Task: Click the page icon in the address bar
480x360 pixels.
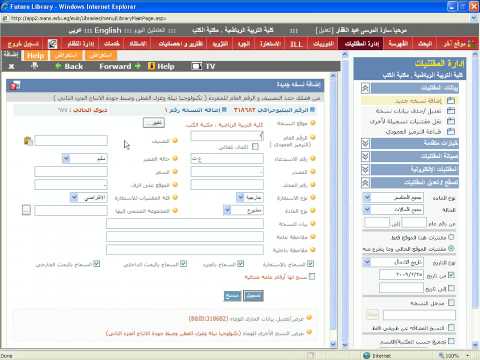Action: 5,18
